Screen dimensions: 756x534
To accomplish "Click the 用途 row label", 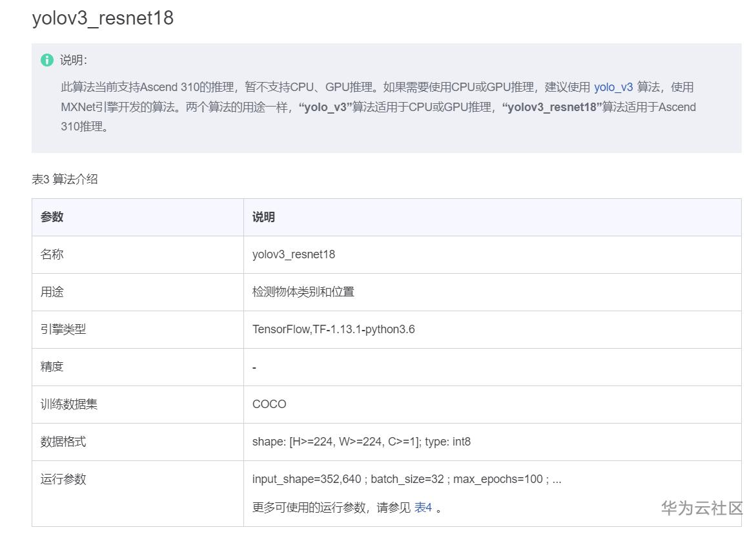I will (x=52, y=292).
